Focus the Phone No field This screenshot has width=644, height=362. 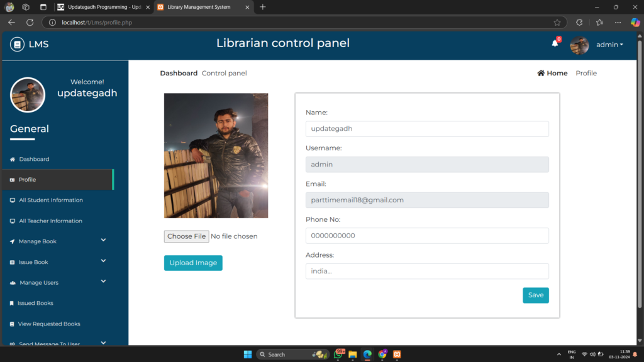point(427,236)
